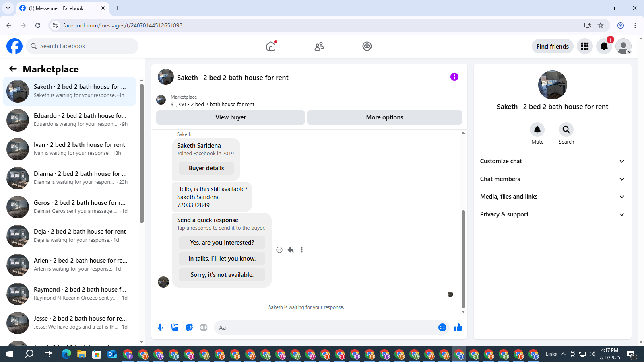
Task: Open Eduardo conversation in the list
Action: point(70,120)
